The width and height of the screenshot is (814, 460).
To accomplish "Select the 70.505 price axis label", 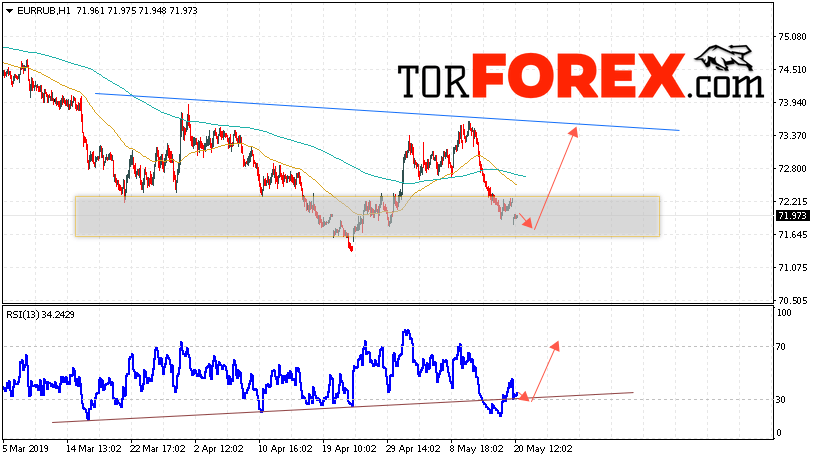I will [793, 300].
